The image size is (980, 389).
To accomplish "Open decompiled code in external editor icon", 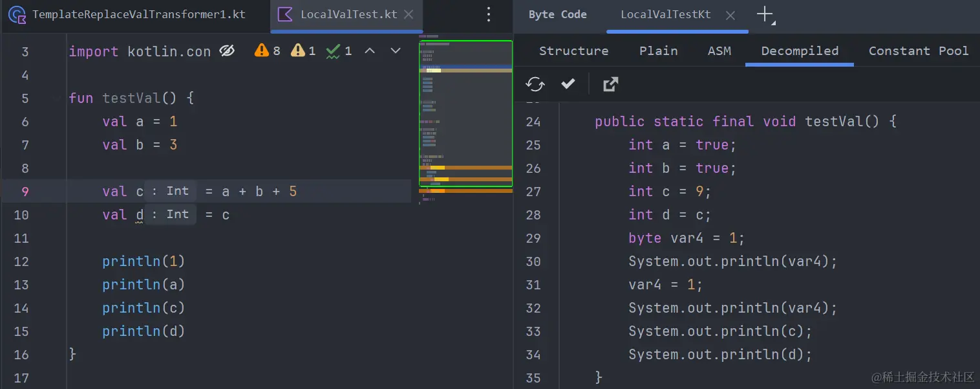I will point(610,83).
